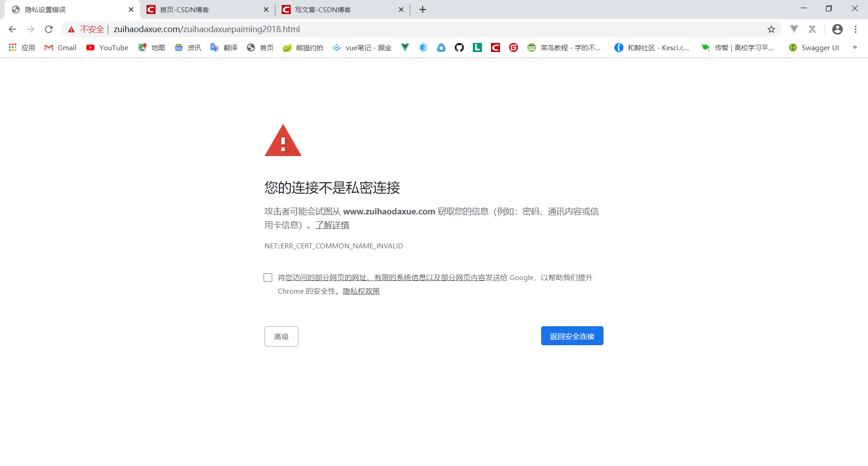Check the box to send page info to Google
The image size is (868, 466).
[x=268, y=277]
